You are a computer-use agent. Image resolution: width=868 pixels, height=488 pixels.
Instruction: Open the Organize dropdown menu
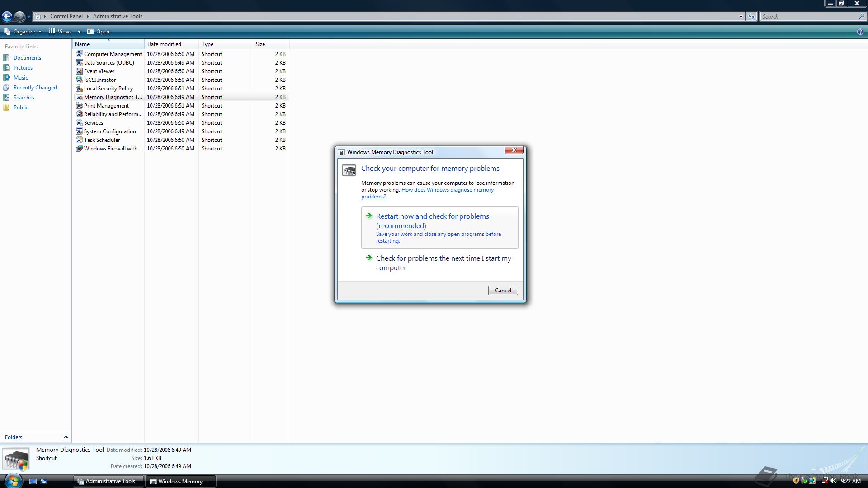[23, 32]
